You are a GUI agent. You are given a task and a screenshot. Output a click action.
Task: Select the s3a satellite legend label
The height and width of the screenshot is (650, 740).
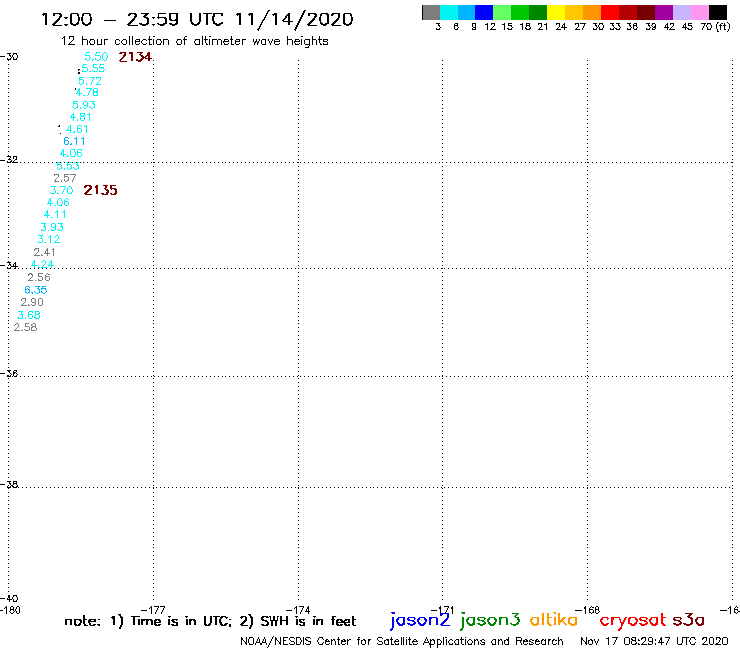(x=689, y=620)
